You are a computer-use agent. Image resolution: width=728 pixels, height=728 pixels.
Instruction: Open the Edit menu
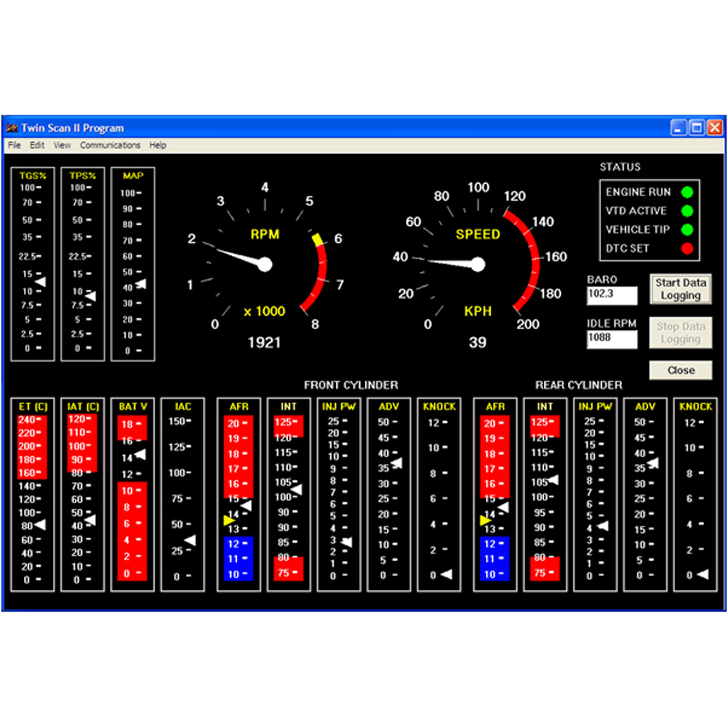click(37, 146)
